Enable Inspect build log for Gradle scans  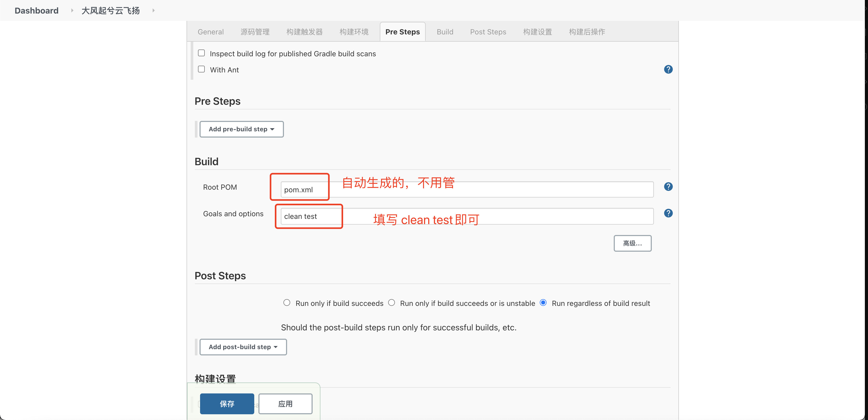[x=202, y=53]
